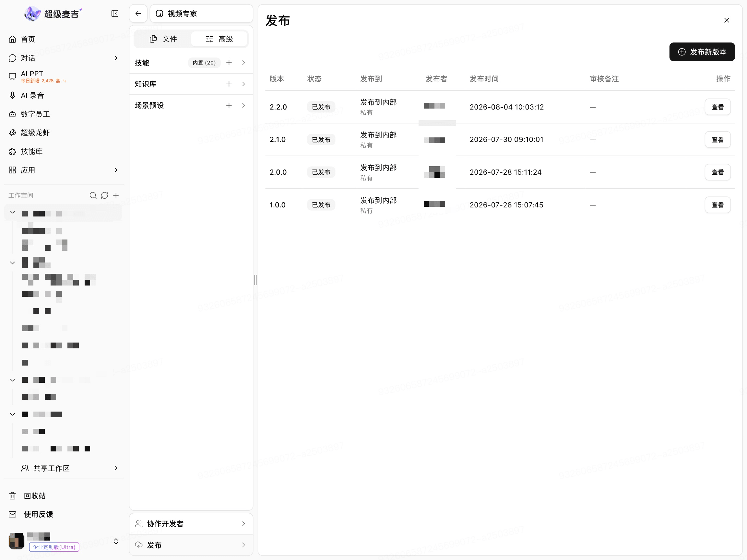
Task: Open 技能库 skill library
Action: [64, 152]
